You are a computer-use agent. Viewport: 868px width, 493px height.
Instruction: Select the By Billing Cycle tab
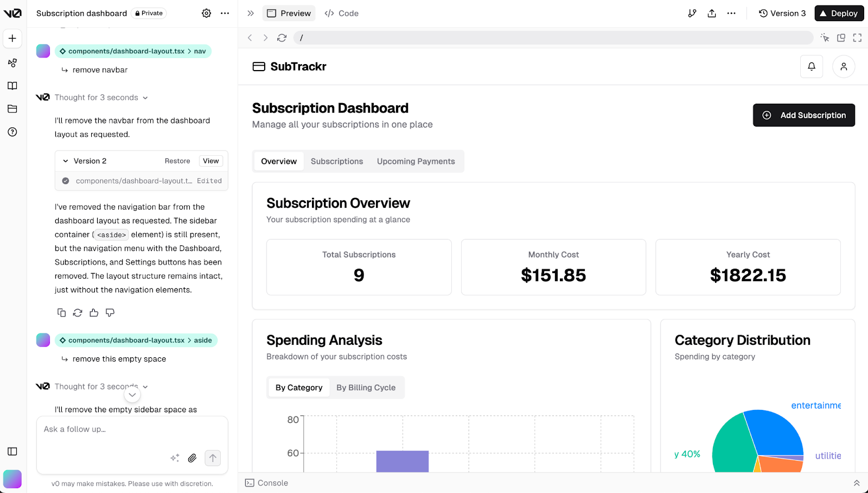coord(366,388)
